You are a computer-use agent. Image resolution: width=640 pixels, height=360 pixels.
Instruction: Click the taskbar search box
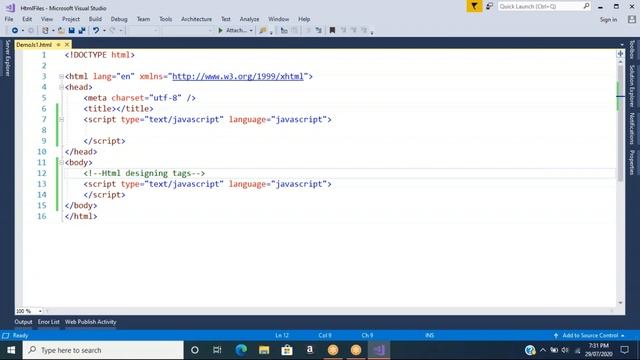coord(103,350)
